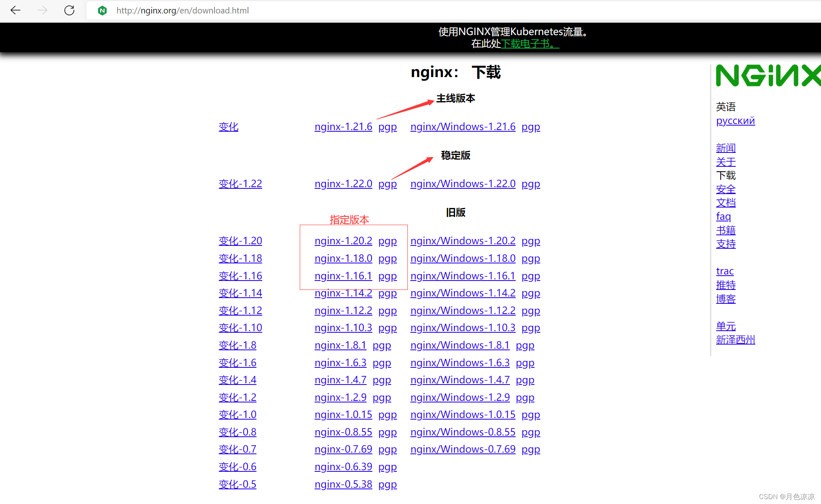Go to the 文档 documentation page
Viewport: 821px width, 504px height.
pos(726,203)
